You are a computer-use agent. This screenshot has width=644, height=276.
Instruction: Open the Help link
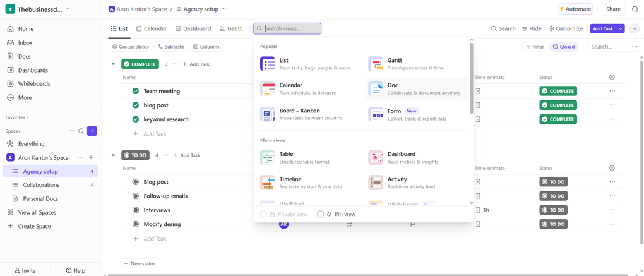(76, 271)
